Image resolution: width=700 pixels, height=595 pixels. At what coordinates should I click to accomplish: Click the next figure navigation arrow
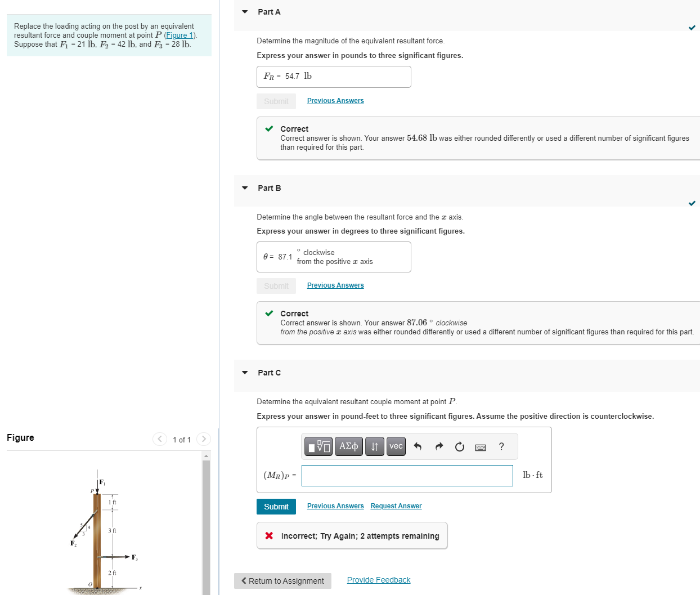pyautogui.click(x=203, y=439)
